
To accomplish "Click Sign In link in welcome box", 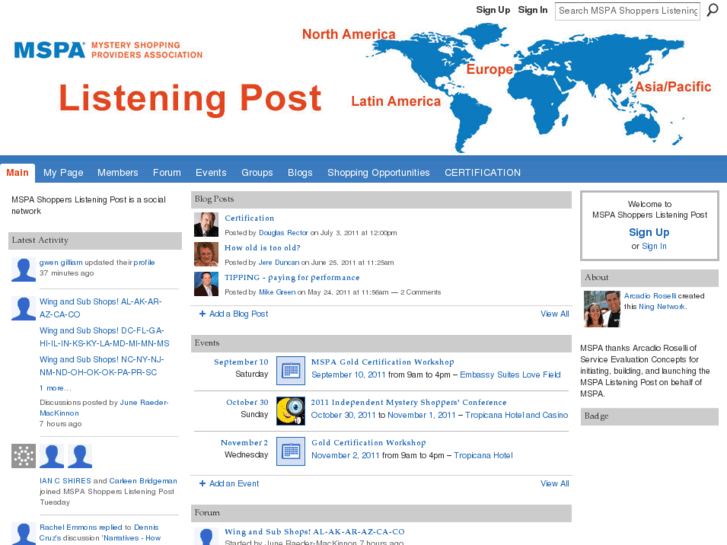I will [654, 246].
